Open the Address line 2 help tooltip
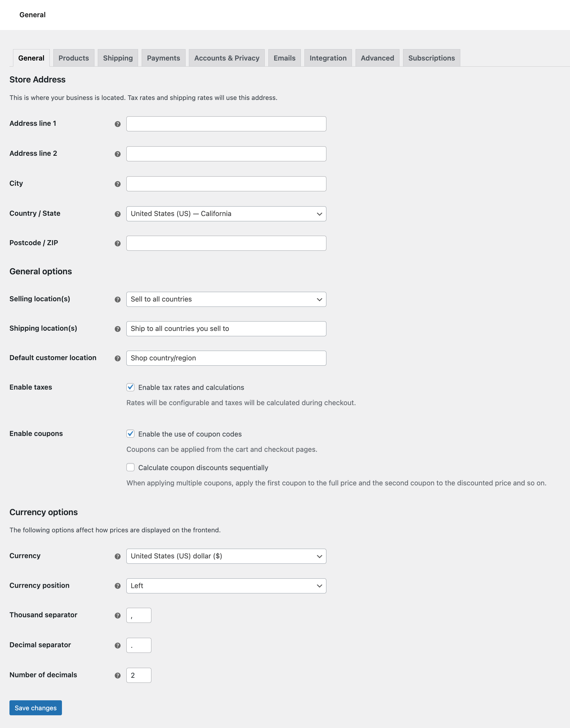 click(x=117, y=154)
